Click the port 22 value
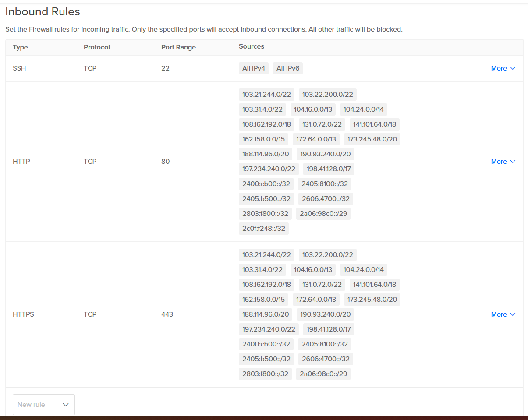 point(165,68)
